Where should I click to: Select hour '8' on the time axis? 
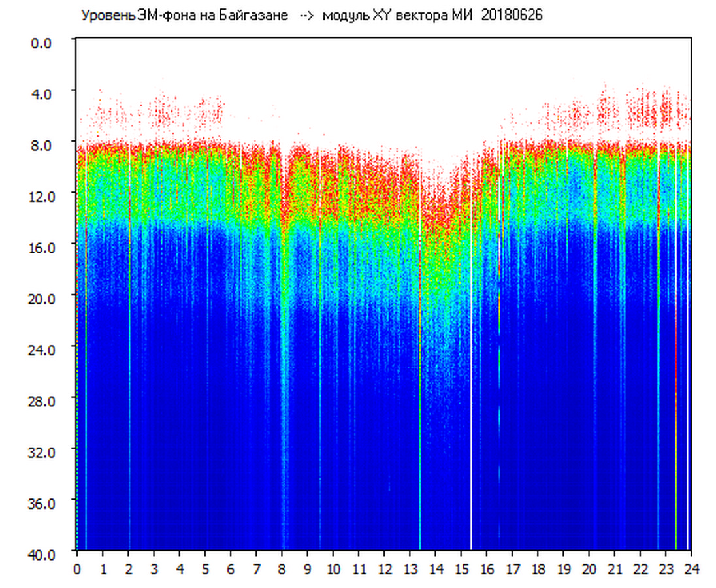(282, 569)
